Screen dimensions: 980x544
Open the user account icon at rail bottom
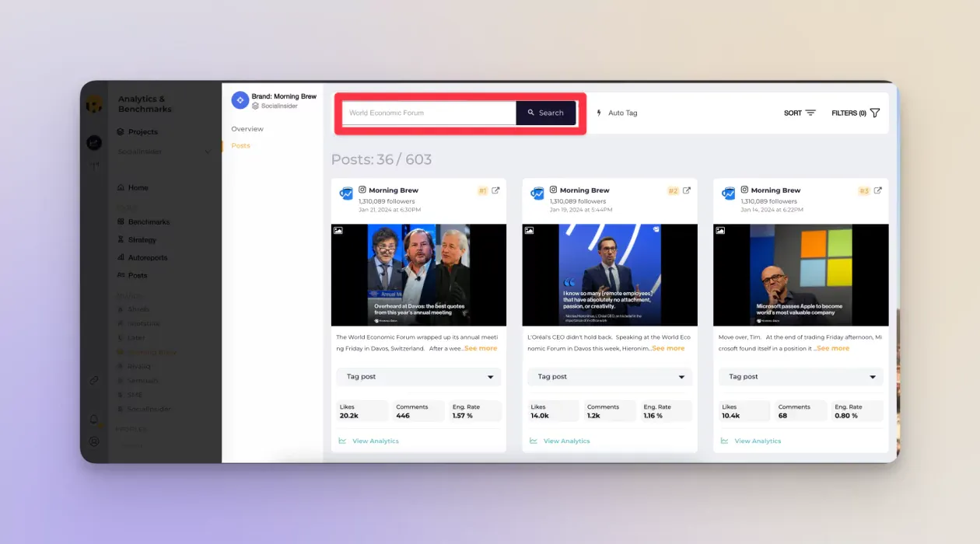[x=94, y=441]
